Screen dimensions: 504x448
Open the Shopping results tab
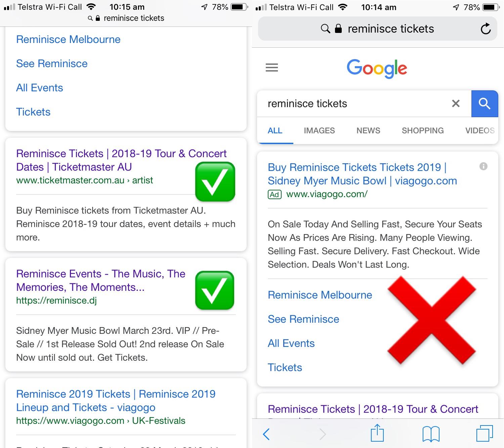point(423,131)
